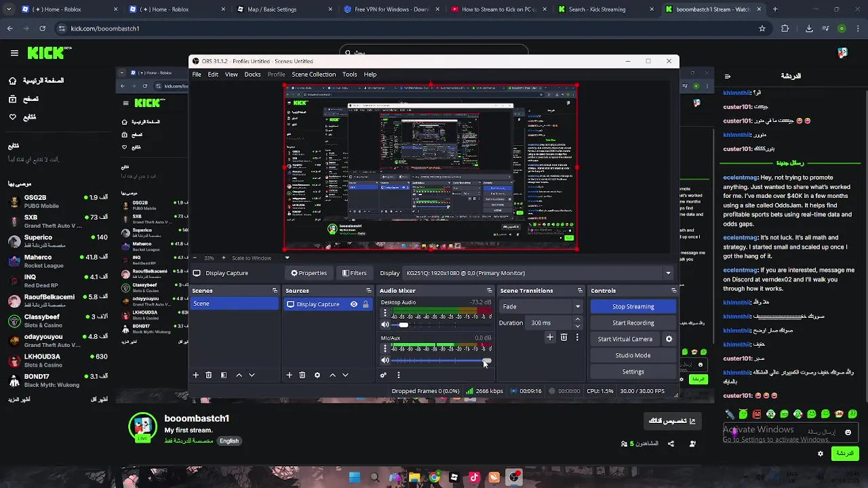Increase transition Duration with up stepper
Image resolution: width=868 pixels, height=488 pixels.
click(577, 319)
